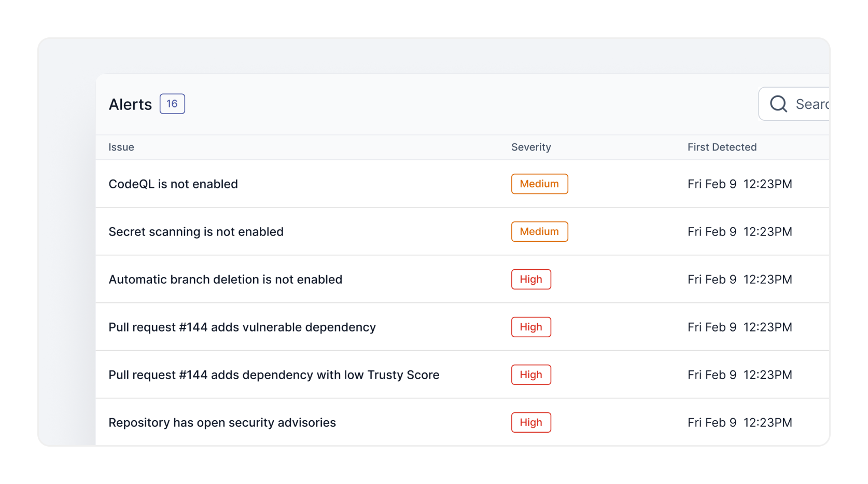868x484 pixels.
Task: Sort by the Issue column header
Action: click(121, 147)
